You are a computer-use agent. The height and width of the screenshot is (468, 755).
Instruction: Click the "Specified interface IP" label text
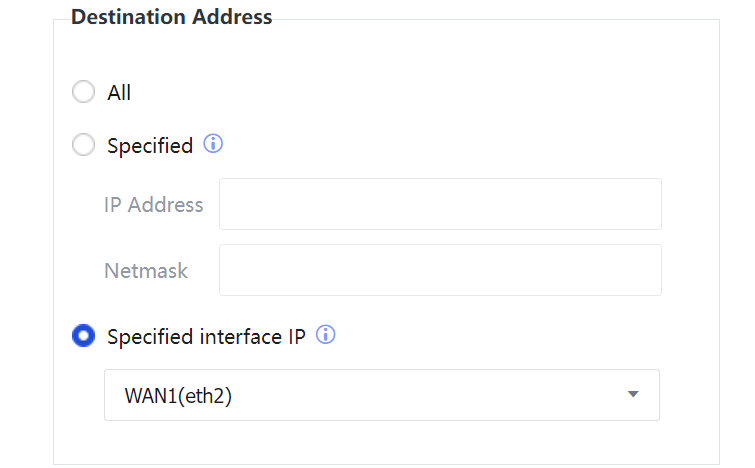(207, 337)
